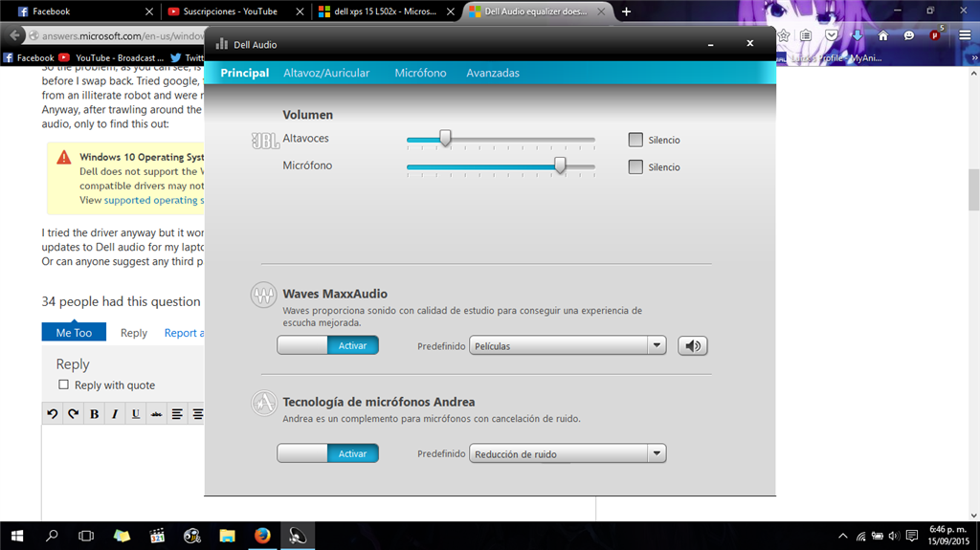
Task: Apply underline in the reply editor
Action: (136, 414)
